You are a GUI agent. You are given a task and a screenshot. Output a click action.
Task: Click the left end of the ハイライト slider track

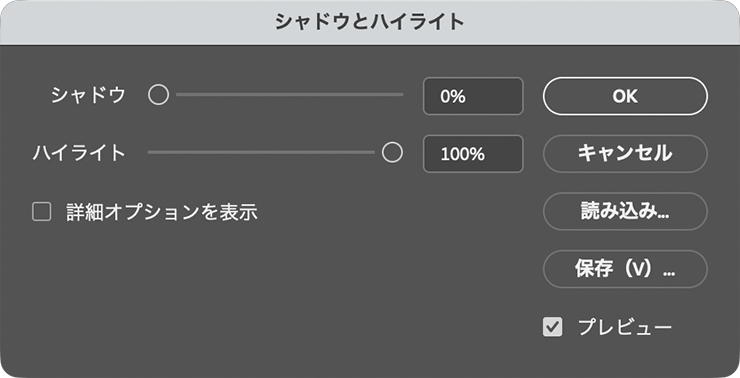(151, 152)
